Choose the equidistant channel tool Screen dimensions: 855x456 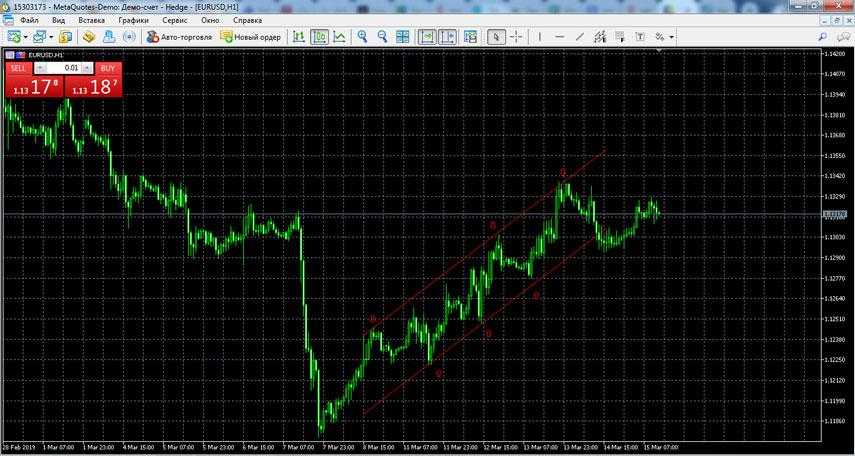[599, 37]
